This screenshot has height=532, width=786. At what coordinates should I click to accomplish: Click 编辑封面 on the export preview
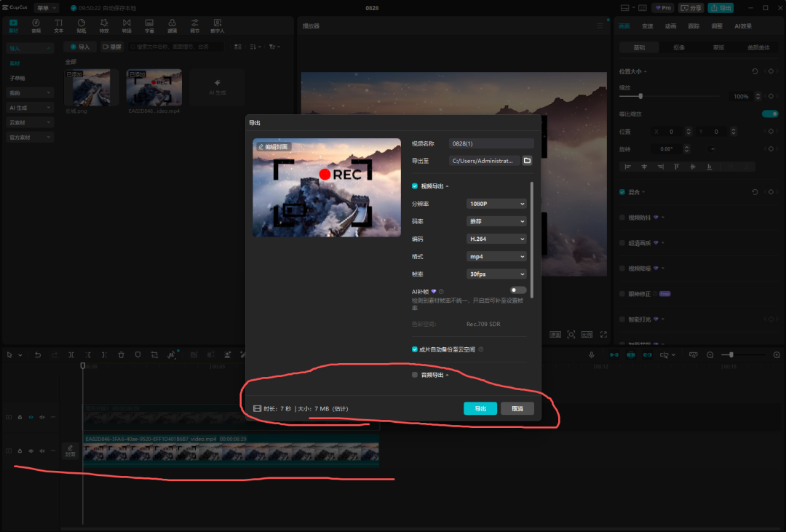pos(273,146)
